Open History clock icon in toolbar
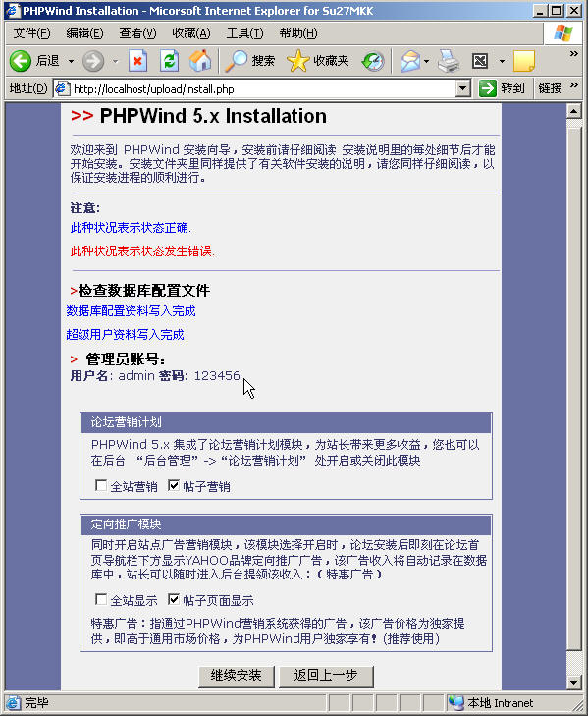 [373, 61]
